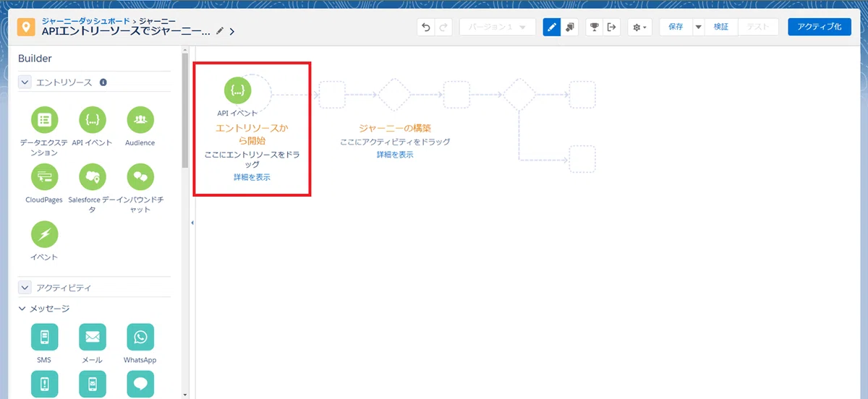Select the メール email activity icon
This screenshot has height=399, width=868.
pos(92,337)
